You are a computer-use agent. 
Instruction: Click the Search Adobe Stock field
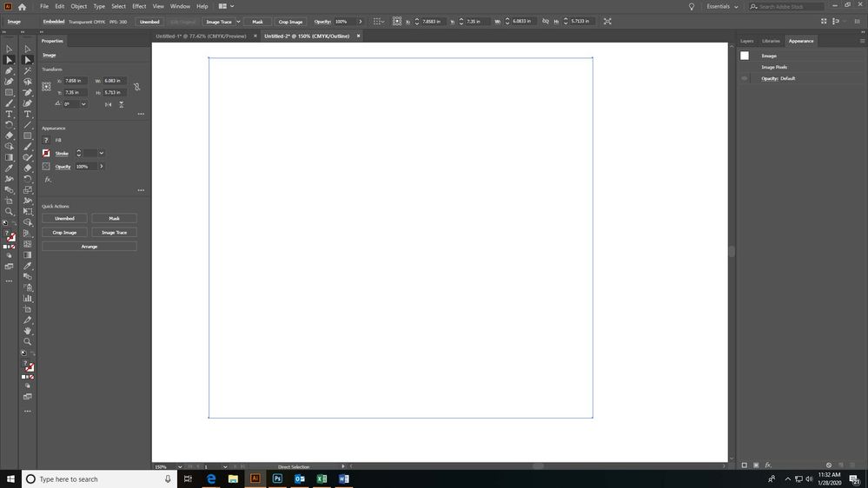click(787, 7)
